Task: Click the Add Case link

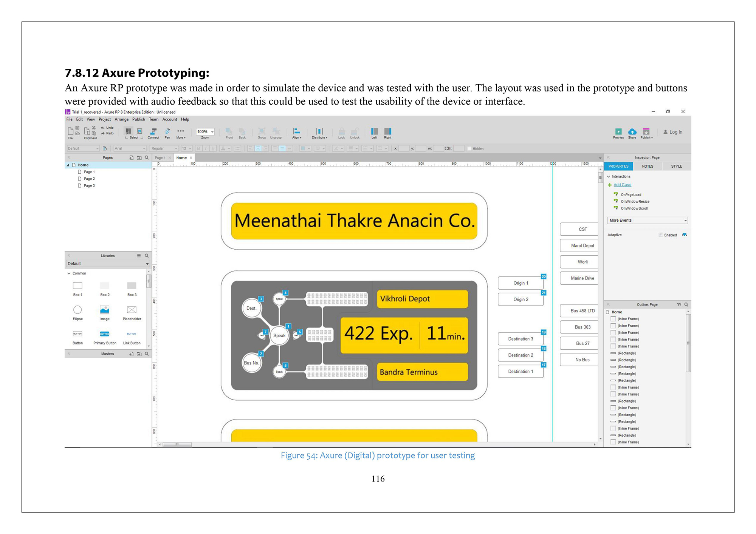Action: [622, 185]
